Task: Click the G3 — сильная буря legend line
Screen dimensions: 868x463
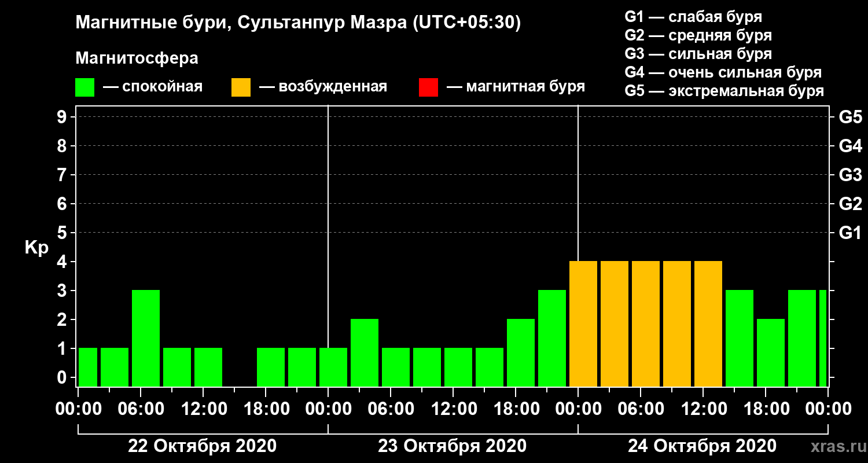Action: pyautogui.click(x=698, y=54)
